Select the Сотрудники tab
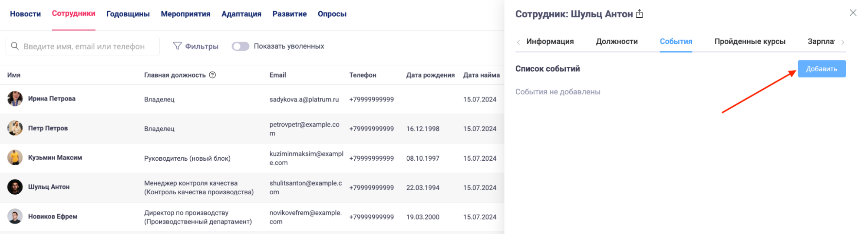 (x=73, y=13)
